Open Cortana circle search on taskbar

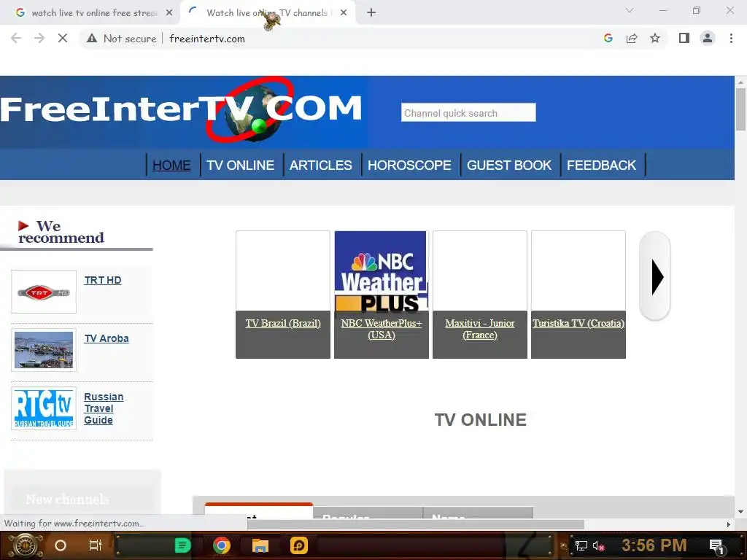coord(61,545)
